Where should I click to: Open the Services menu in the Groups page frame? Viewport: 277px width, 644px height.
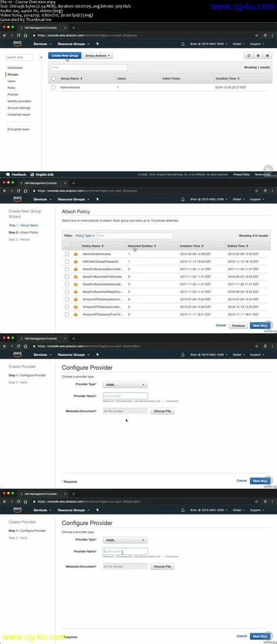tap(42, 44)
